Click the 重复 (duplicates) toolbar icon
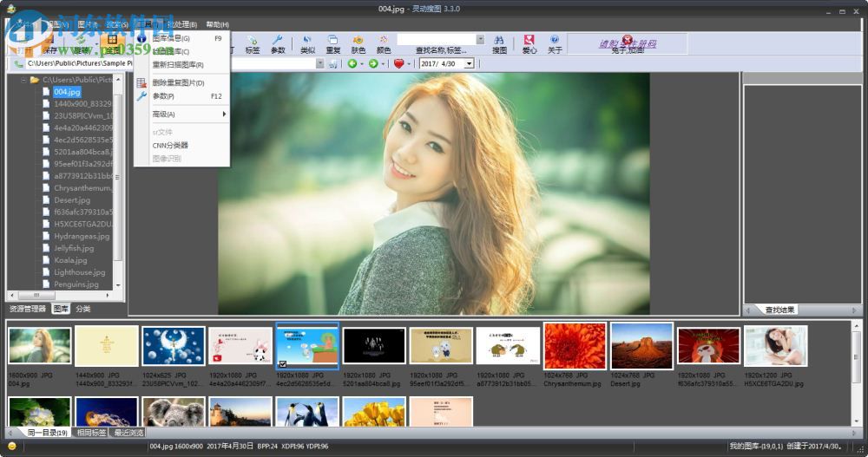Screen dimensions: 868x457 tap(333, 43)
